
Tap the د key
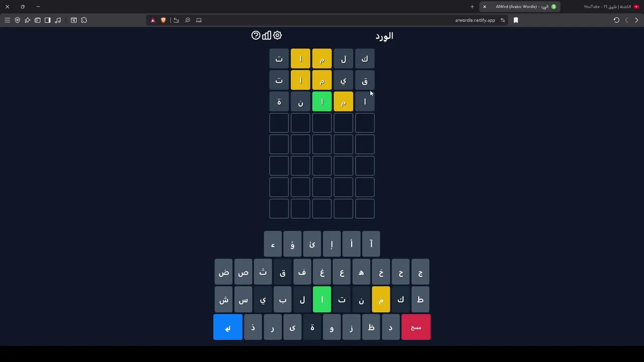(390, 327)
